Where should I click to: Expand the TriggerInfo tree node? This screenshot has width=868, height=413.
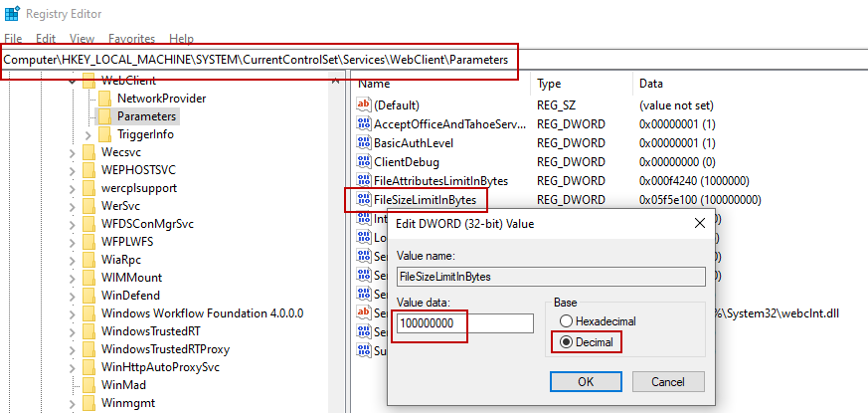88,134
